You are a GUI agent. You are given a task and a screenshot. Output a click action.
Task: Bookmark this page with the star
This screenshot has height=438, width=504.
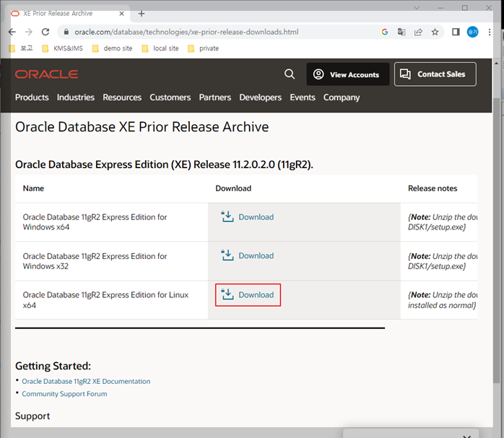pyautogui.click(x=435, y=32)
